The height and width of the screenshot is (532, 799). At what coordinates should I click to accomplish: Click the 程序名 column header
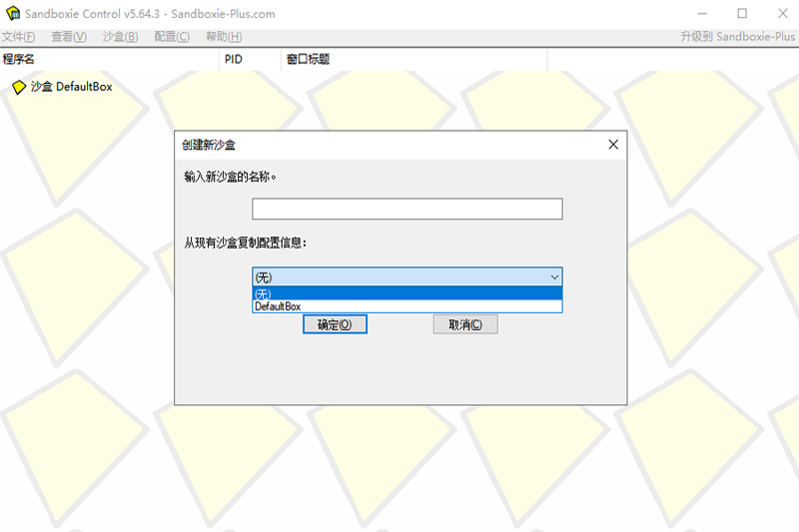coord(110,59)
